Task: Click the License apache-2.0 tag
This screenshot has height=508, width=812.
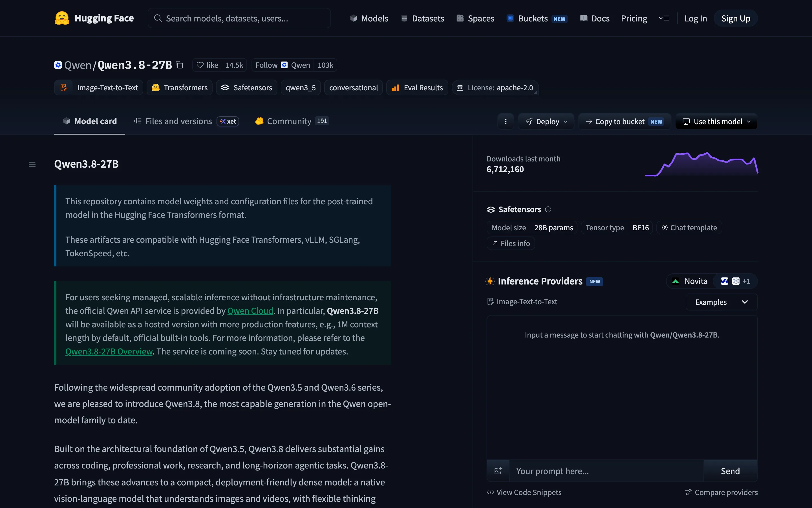Action: tap(495, 88)
